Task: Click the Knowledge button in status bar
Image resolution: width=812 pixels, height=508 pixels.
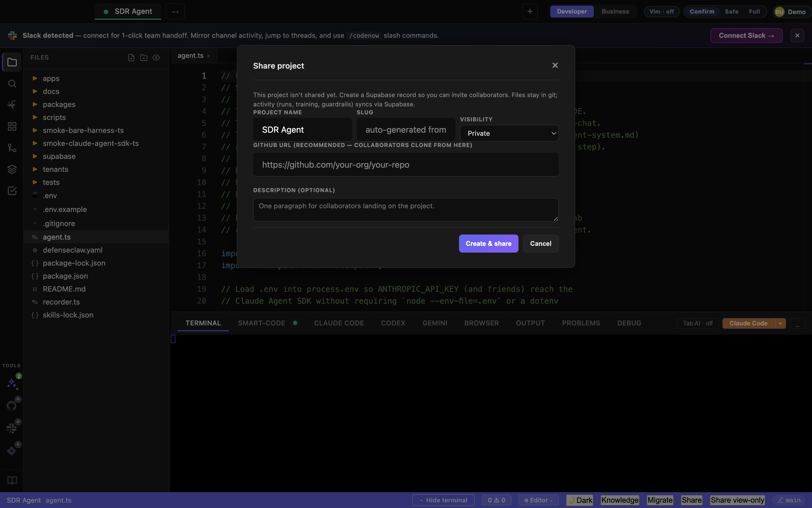Action: (x=620, y=500)
